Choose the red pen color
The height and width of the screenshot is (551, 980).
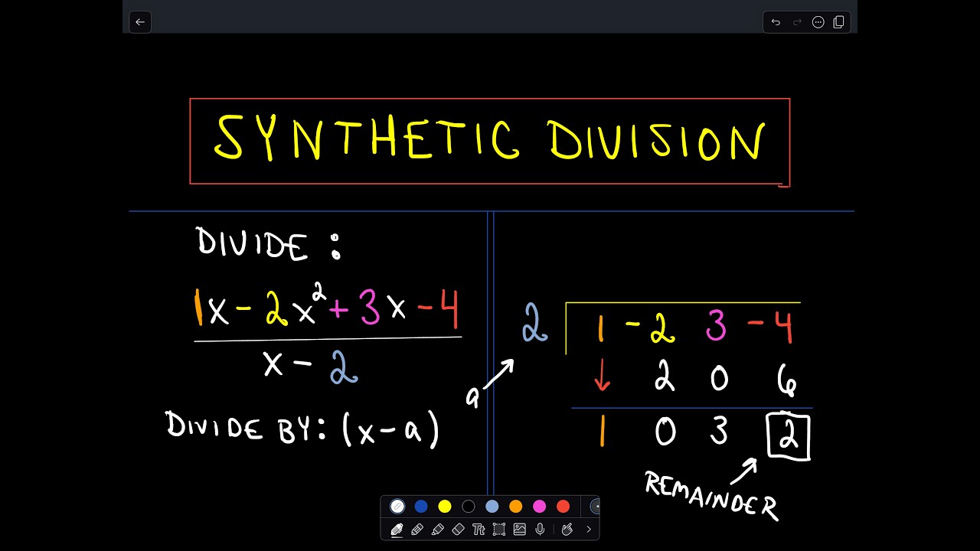[563, 506]
